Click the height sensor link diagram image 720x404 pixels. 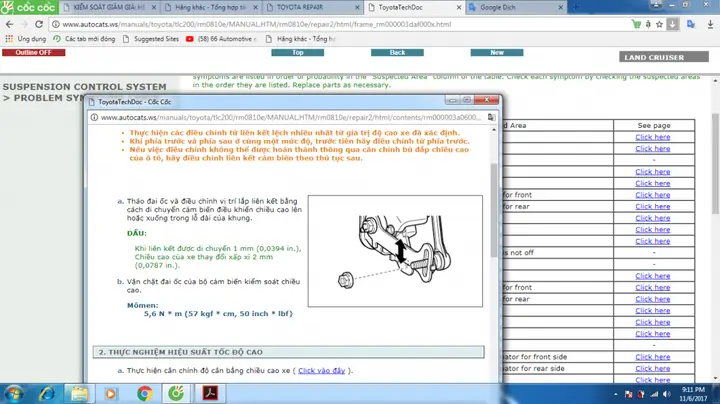pos(395,251)
